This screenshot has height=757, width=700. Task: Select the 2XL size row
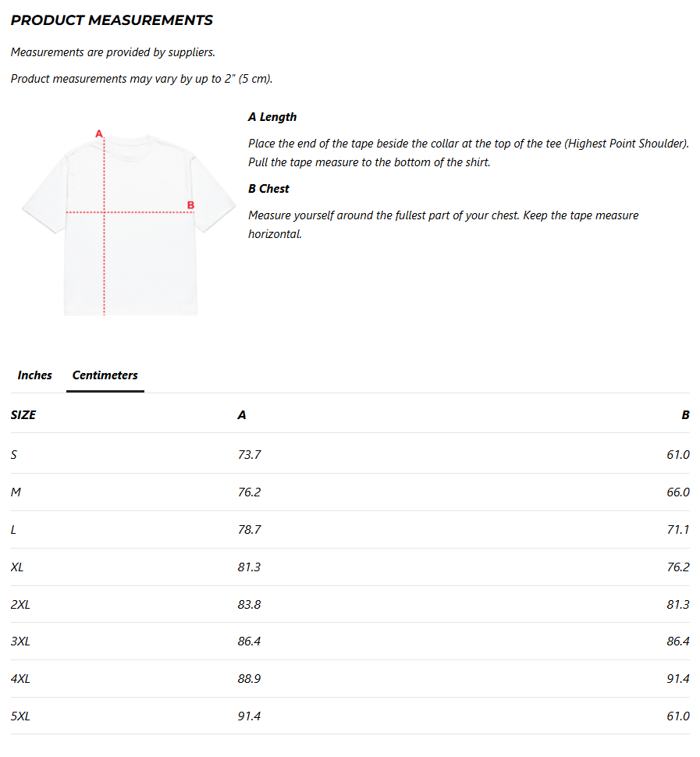pyautogui.click(x=350, y=605)
